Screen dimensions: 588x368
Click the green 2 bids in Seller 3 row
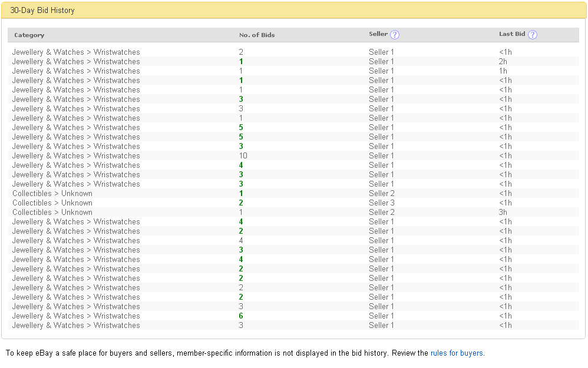pos(241,203)
